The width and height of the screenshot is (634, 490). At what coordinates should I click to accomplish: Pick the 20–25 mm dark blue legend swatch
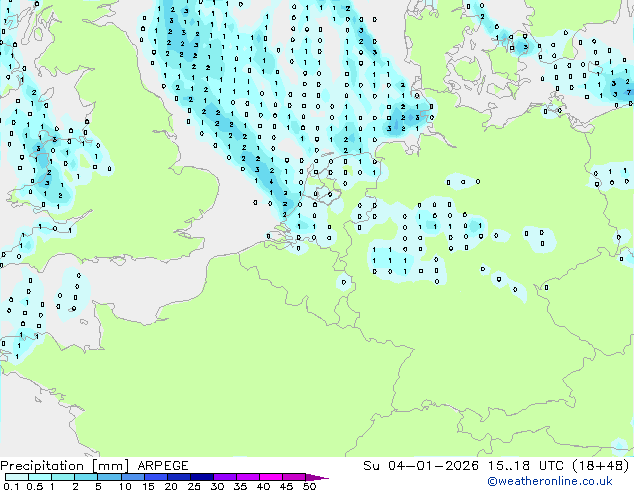pyautogui.click(x=179, y=477)
